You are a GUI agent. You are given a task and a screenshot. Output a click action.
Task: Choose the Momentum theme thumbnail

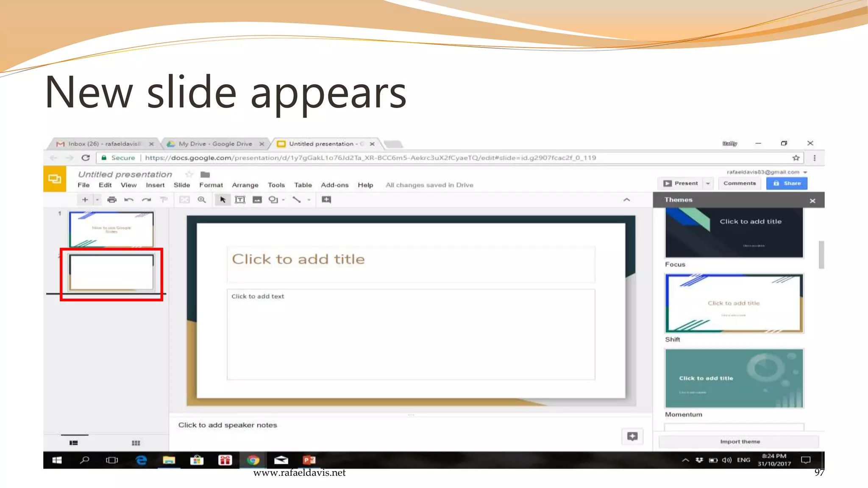pyautogui.click(x=734, y=378)
